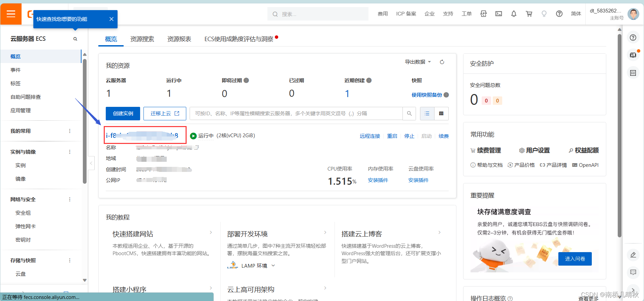Go to 实例 in the sidebar
The height and width of the screenshot is (301, 644).
click(x=21, y=165)
